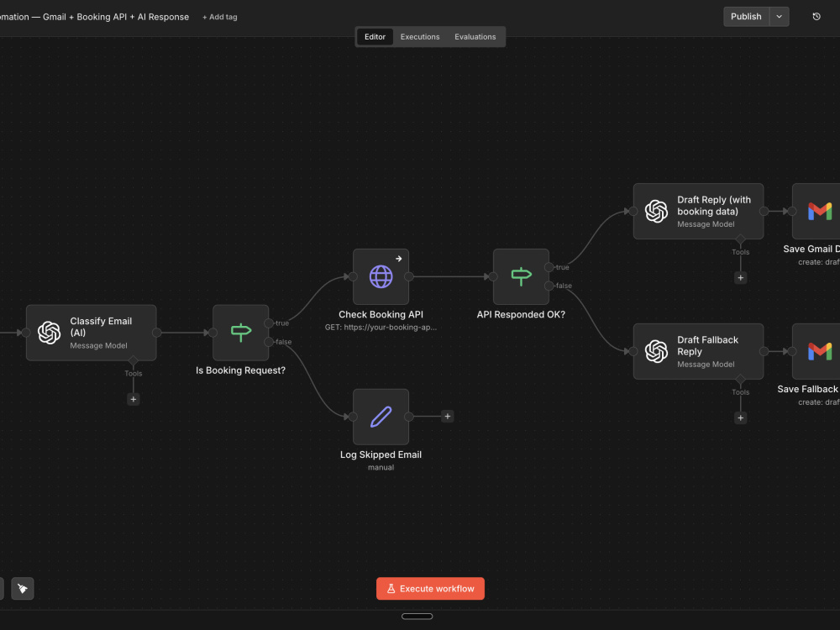Click the tidy up workflow broom icon
Viewport: 840px width, 630px height.
23,588
